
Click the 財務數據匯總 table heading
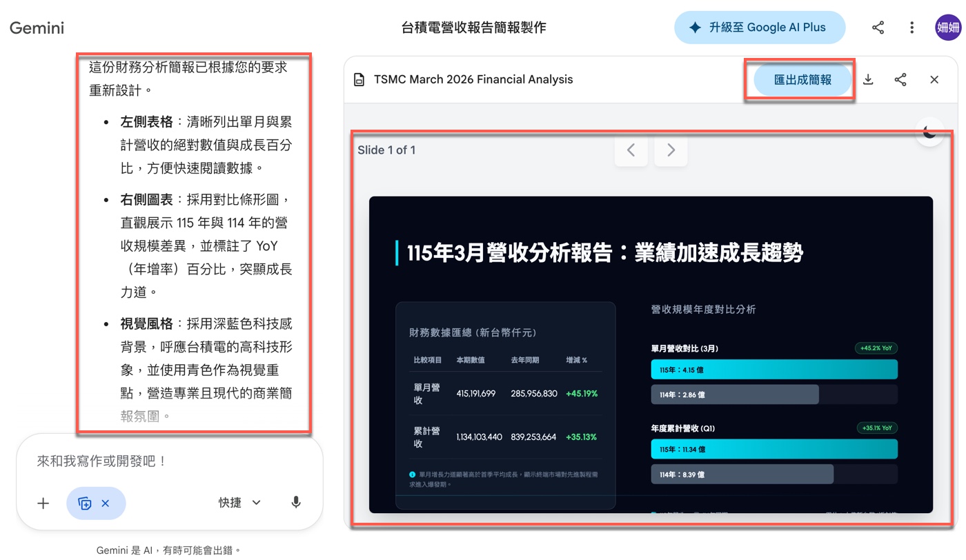tap(473, 332)
